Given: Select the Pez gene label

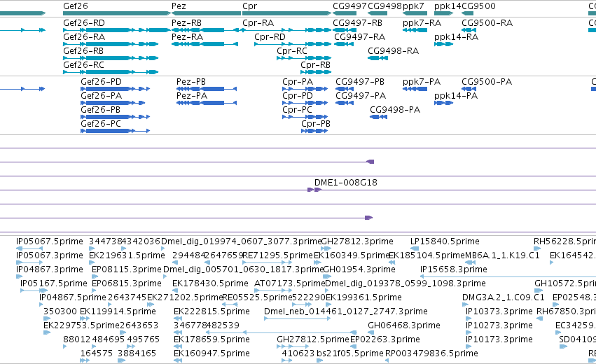Looking at the screenshot, I should pyautogui.click(x=179, y=6).
